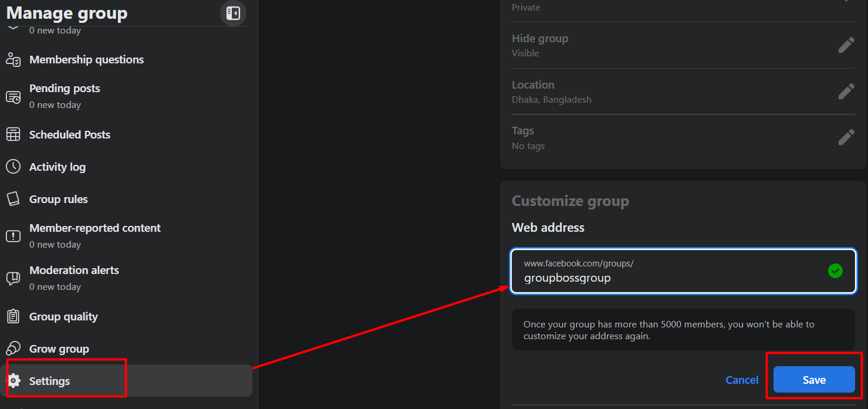
Task: Click the No tags text
Action: [528, 146]
